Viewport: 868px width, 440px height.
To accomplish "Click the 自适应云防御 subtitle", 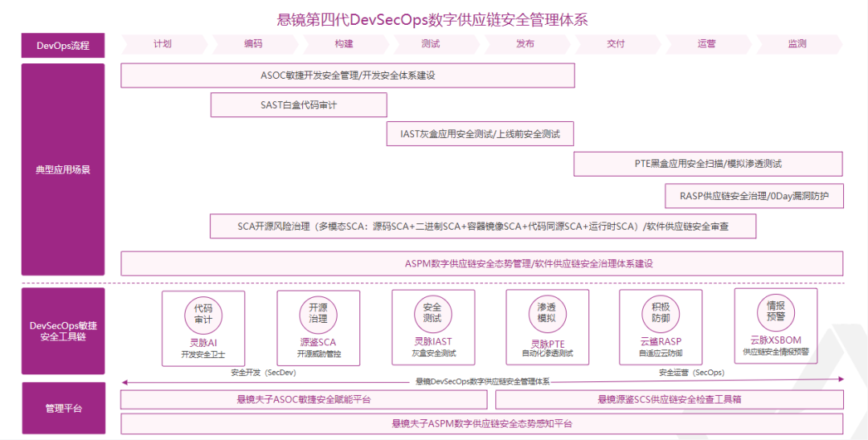I will tap(661, 353).
